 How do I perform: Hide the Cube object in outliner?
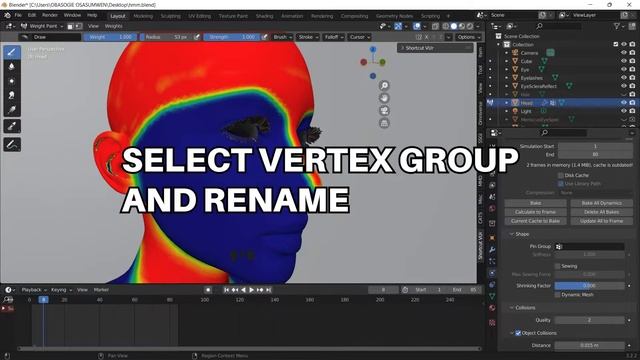point(624,61)
